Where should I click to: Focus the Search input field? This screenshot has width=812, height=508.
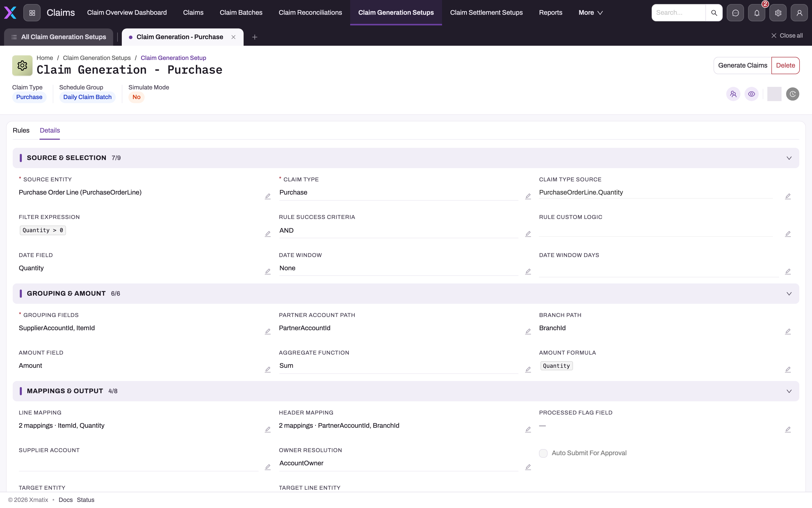(679, 13)
